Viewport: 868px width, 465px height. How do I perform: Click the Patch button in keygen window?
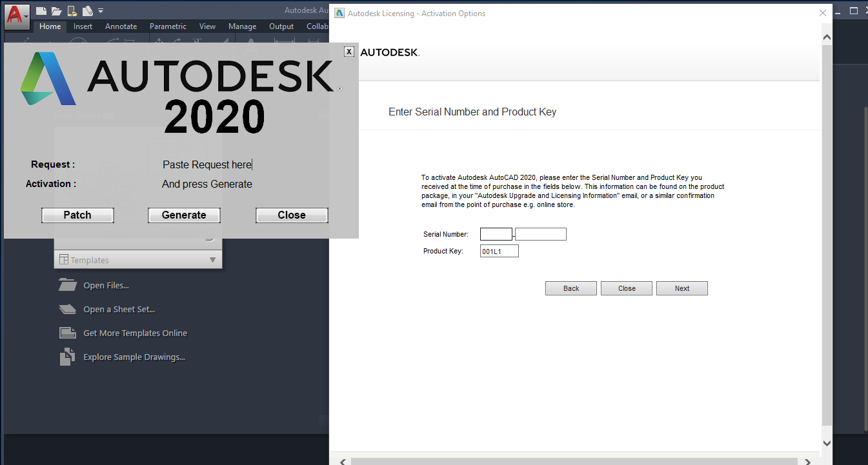pyautogui.click(x=77, y=215)
